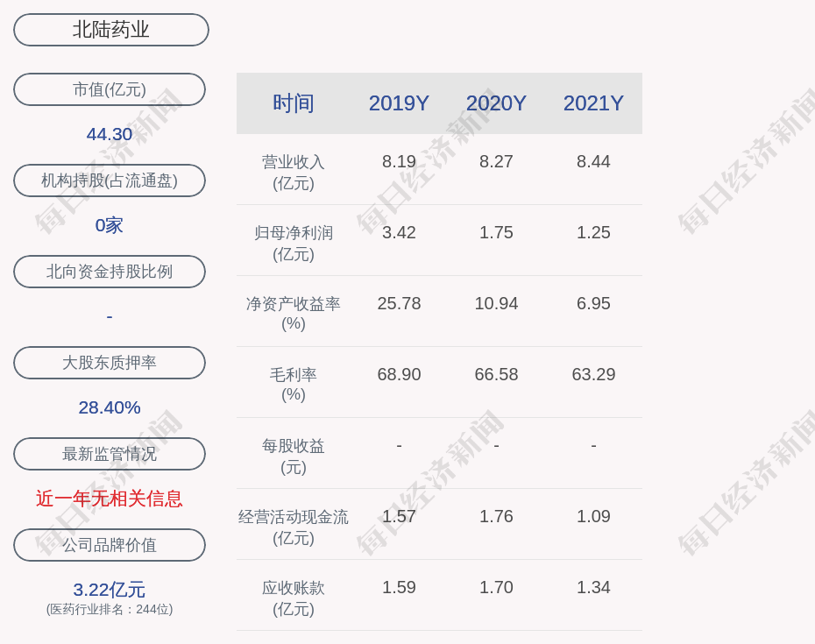
Task: Click the 毛利率(%) row label
Action: [294, 385]
